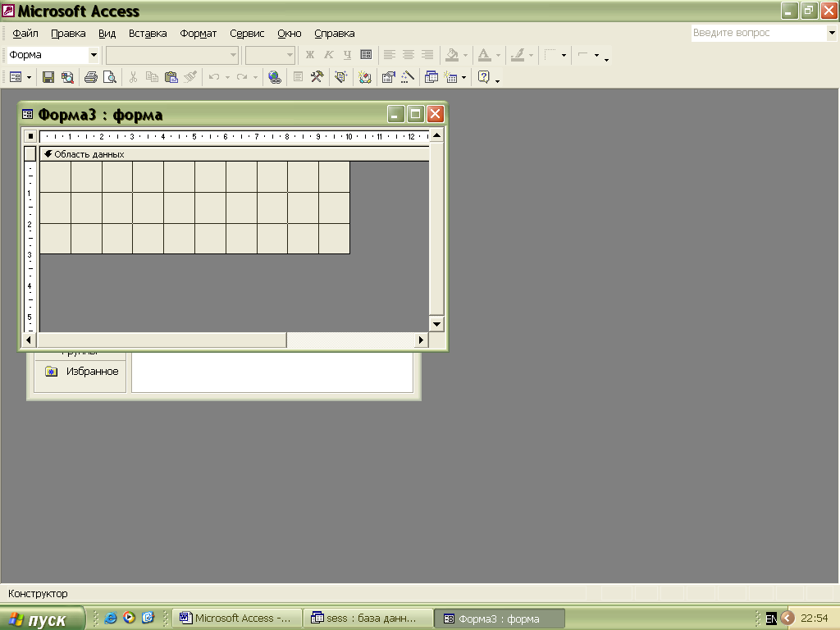This screenshot has height=630, width=840.
Task: Show the field list icon
Action: tap(299, 77)
